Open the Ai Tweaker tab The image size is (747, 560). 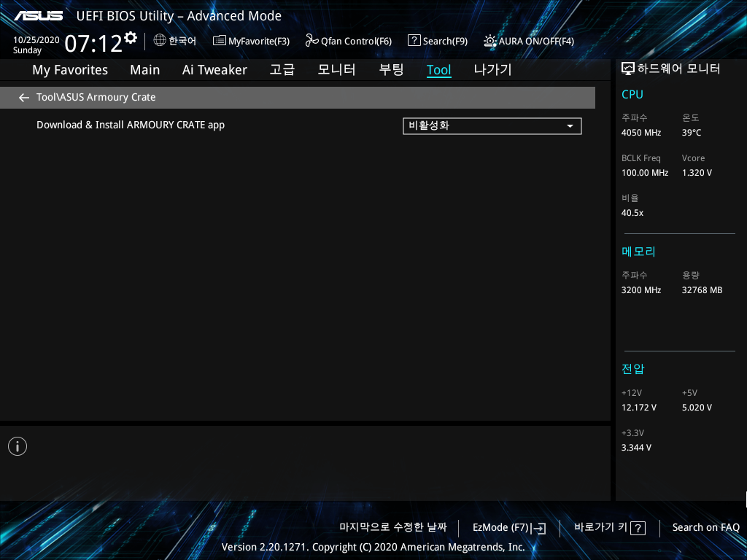tap(214, 70)
